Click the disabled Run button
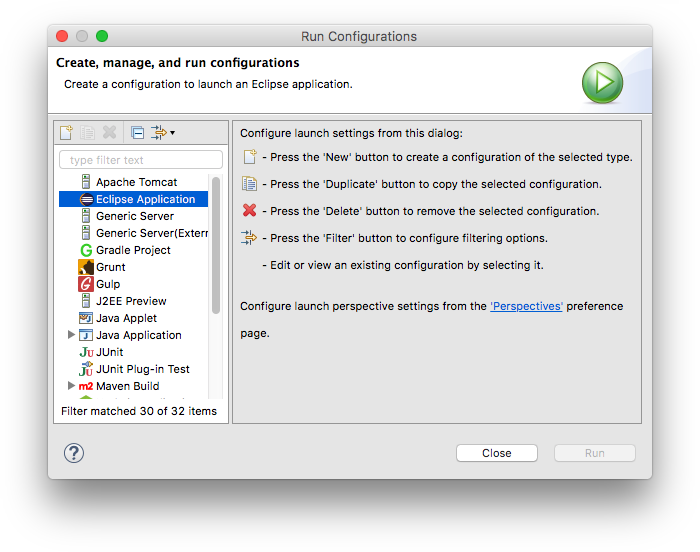Screen dimensions: 700x552 tap(595, 453)
